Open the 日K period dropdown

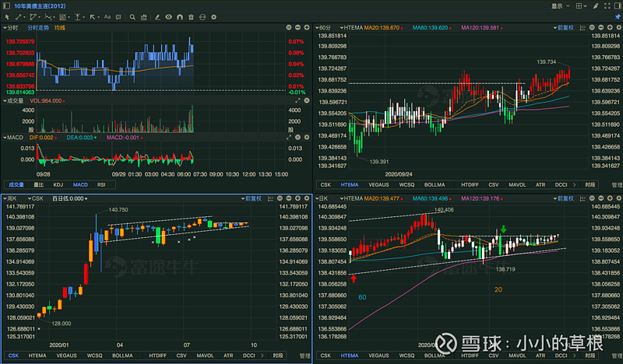point(322,198)
